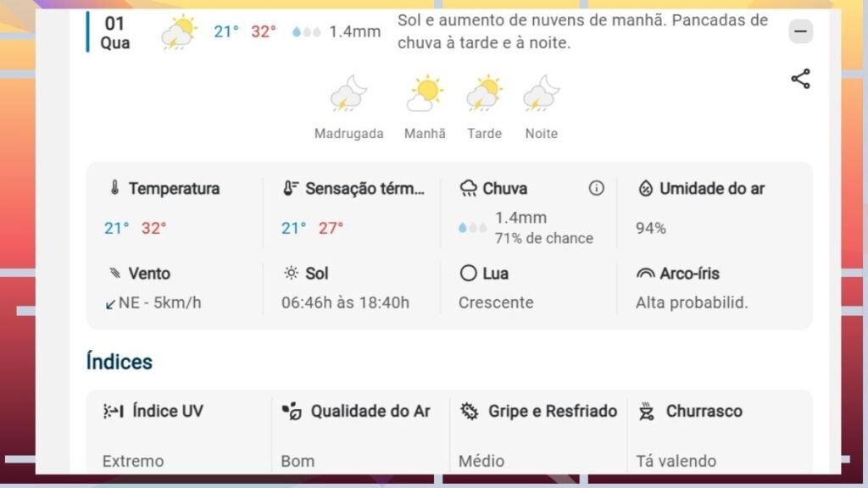Open the Índice UV card
This screenshot has height=488, width=868.
(x=178, y=434)
